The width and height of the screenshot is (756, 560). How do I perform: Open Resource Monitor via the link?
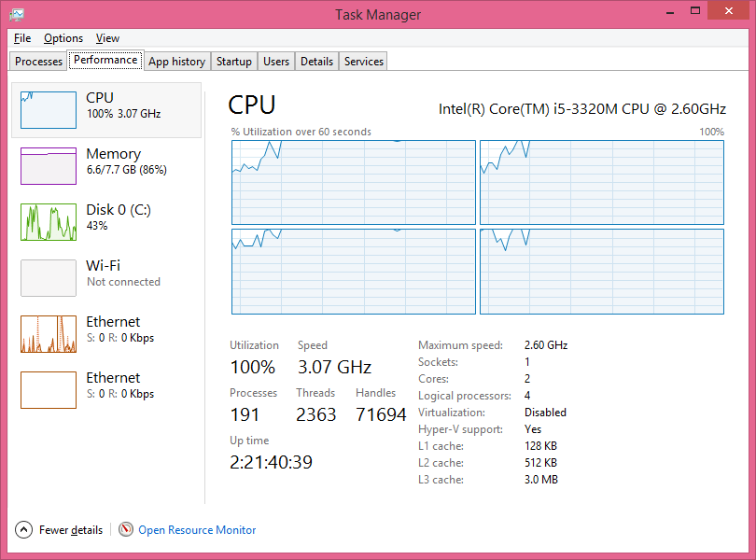point(197,529)
